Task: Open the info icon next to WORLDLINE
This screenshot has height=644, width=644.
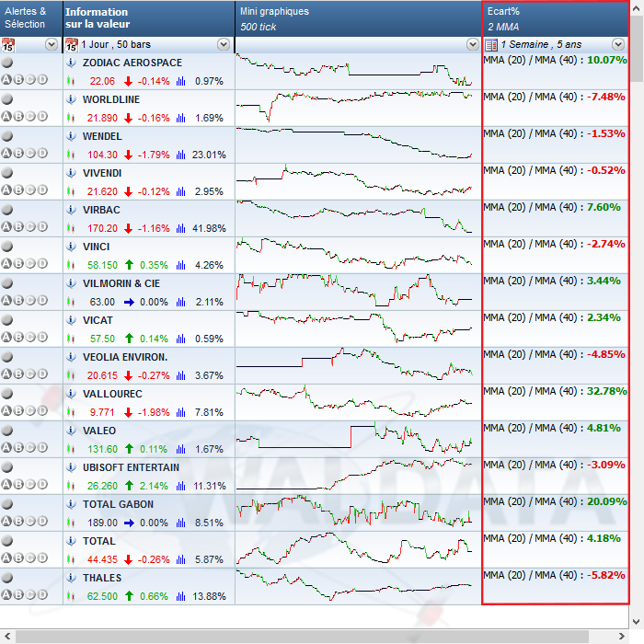Action: tap(71, 99)
